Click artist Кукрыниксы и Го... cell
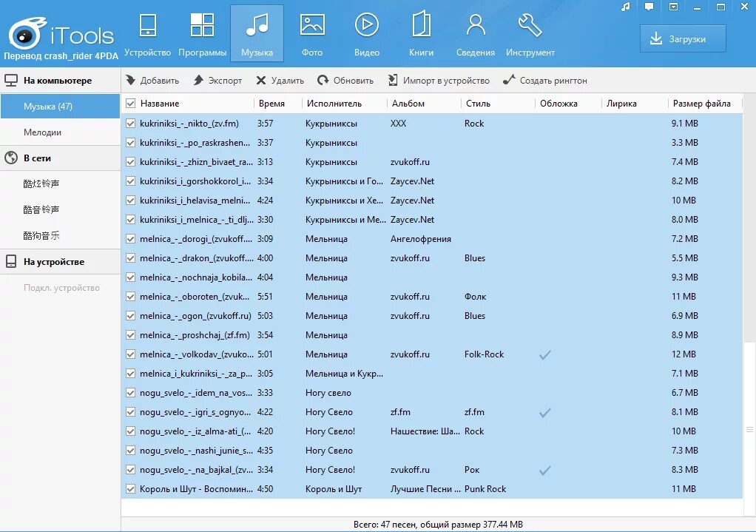The image size is (756, 532). [344, 181]
